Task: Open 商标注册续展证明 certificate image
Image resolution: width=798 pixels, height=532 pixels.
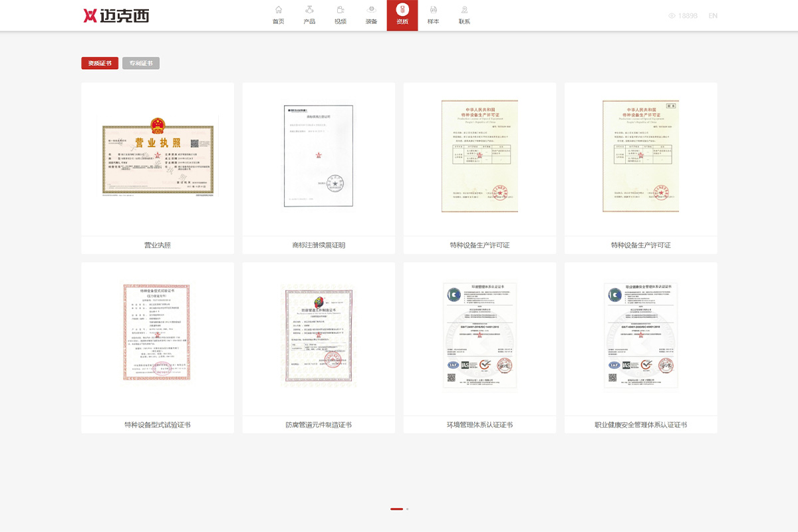Action: (319, 155)
